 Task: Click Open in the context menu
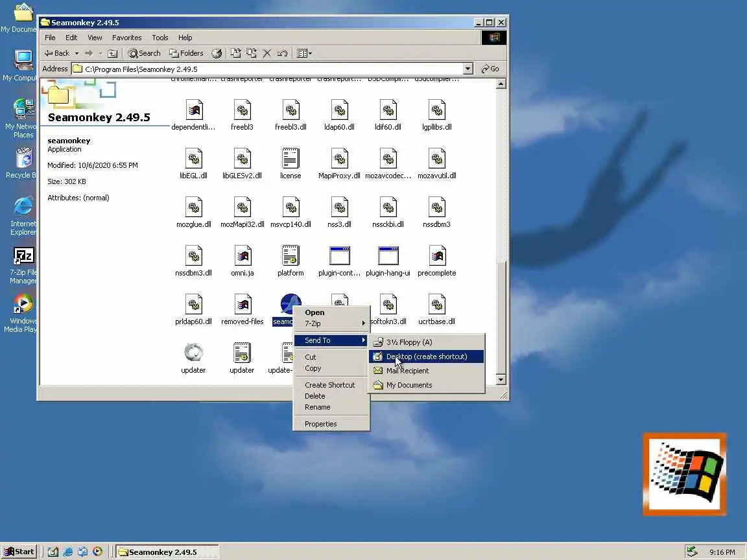[331, 312]
